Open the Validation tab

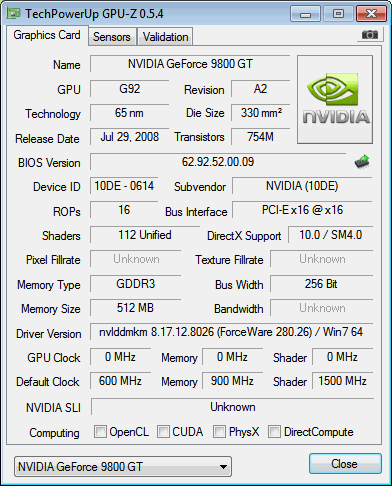click(x=166, y=37)
